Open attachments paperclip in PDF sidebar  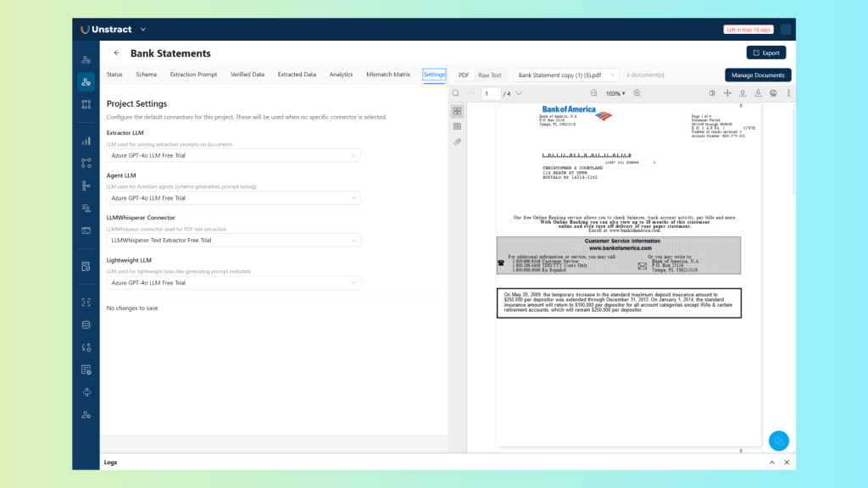[457, 141]
